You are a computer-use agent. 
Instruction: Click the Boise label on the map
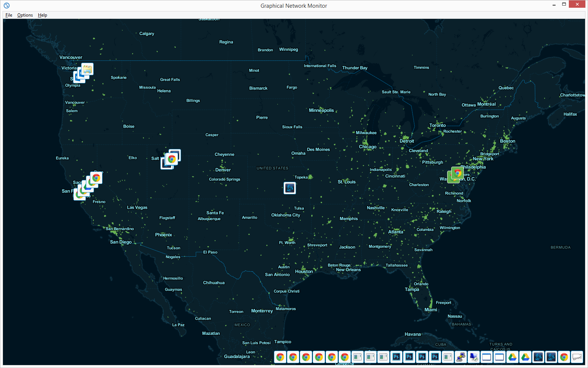click(129, 126)
